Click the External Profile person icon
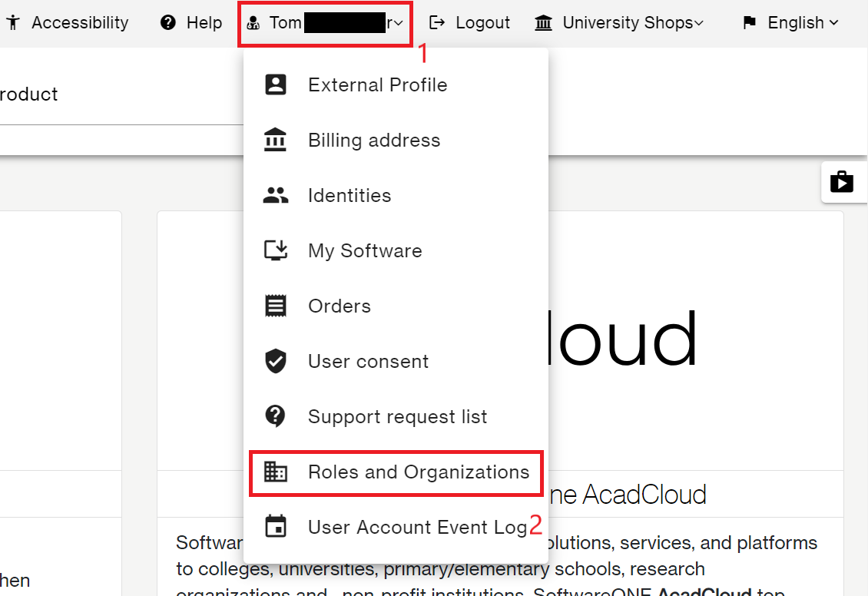 click(x=275, y=84)
